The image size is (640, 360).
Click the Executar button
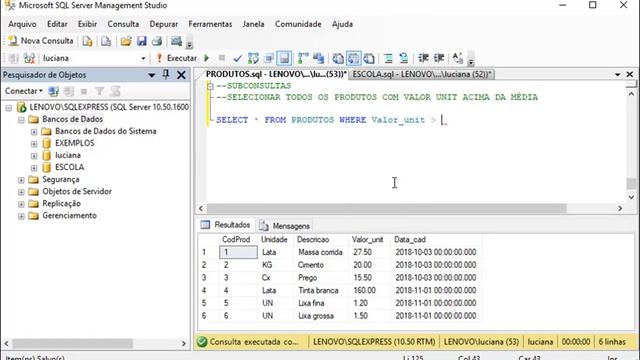176,58
